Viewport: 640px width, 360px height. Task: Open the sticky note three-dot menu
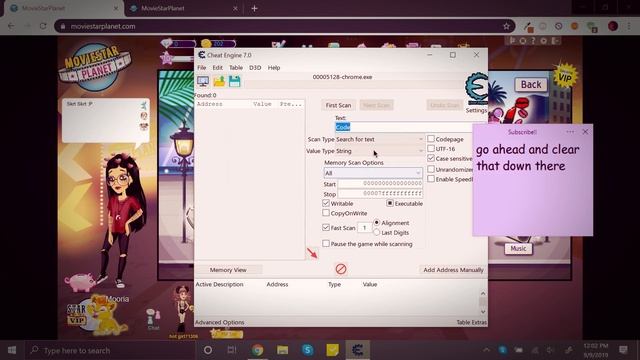click(x=570, y=132)
